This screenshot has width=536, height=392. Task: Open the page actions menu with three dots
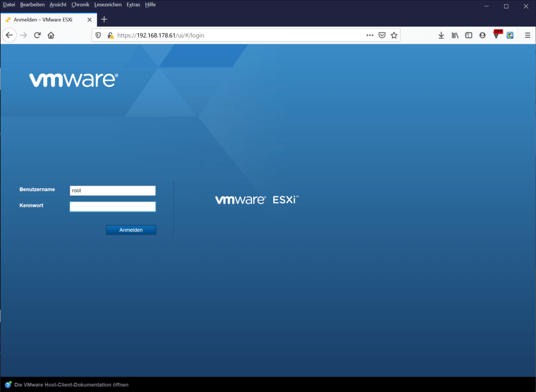coord(370,35)
